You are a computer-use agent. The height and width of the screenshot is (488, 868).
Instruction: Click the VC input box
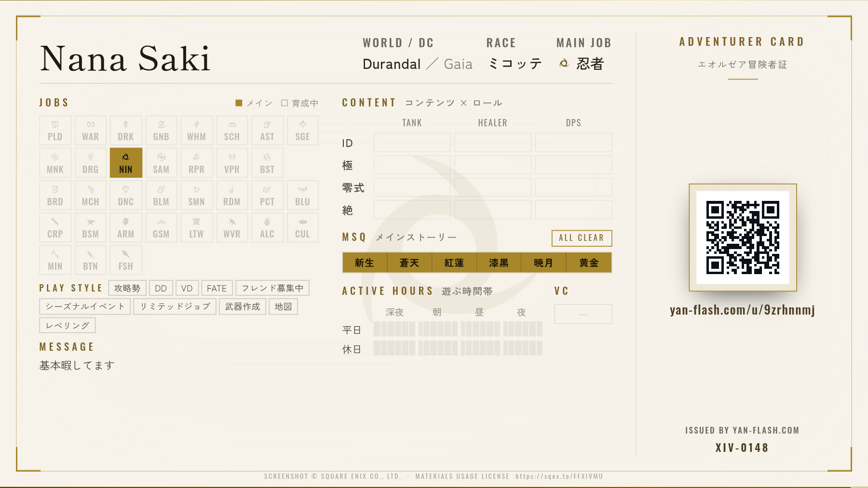point(583,314)
